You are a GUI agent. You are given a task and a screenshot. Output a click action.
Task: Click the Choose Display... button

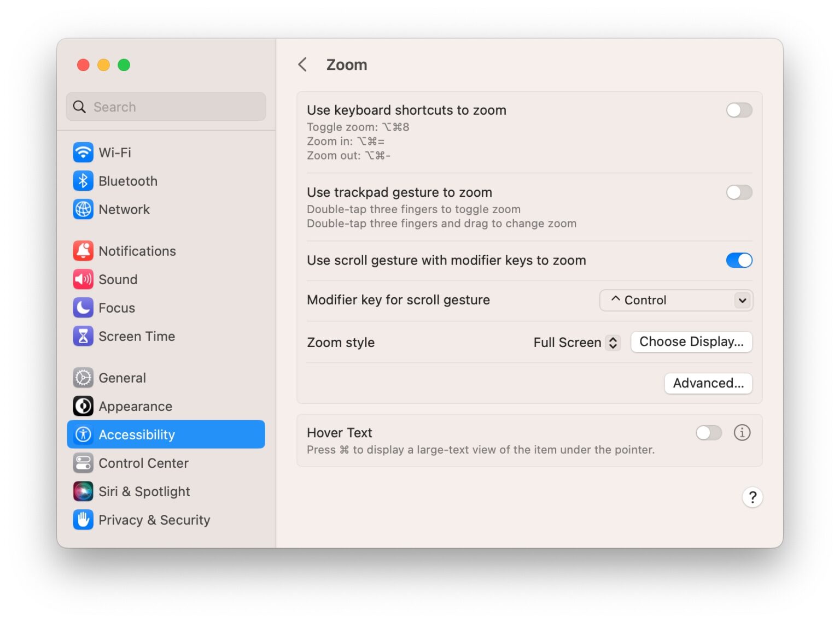pyautogui.click(x=691, y=342)
